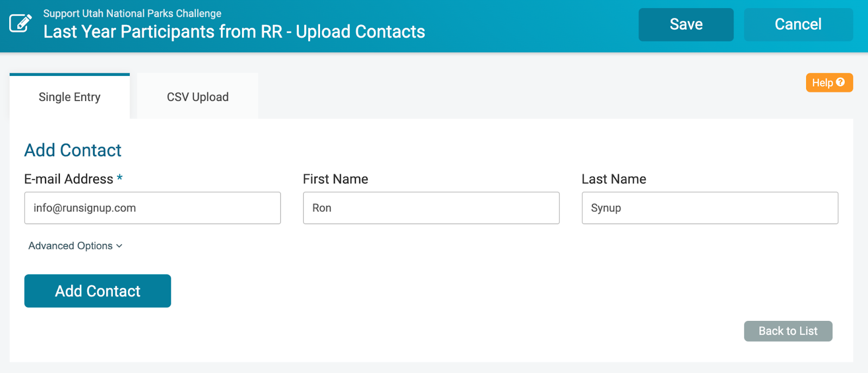Click the Last Year Participants page title

point(234,31)
